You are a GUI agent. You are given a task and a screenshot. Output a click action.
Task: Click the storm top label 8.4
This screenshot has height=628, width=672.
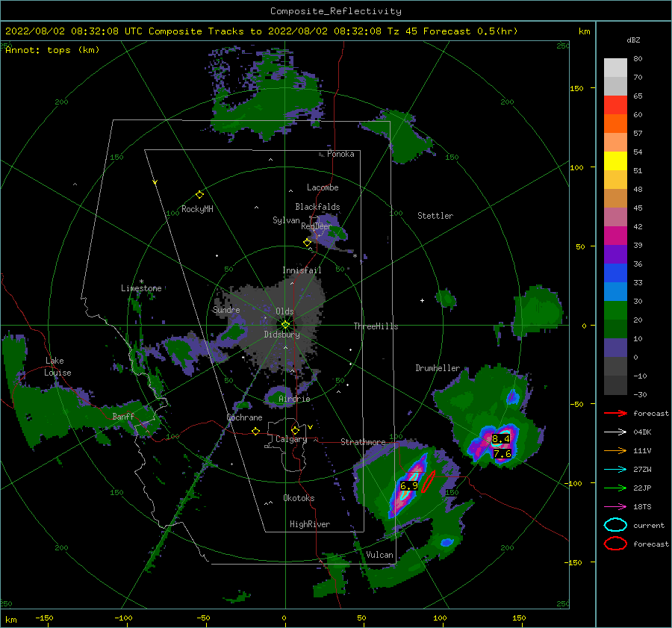click(501, 438)
